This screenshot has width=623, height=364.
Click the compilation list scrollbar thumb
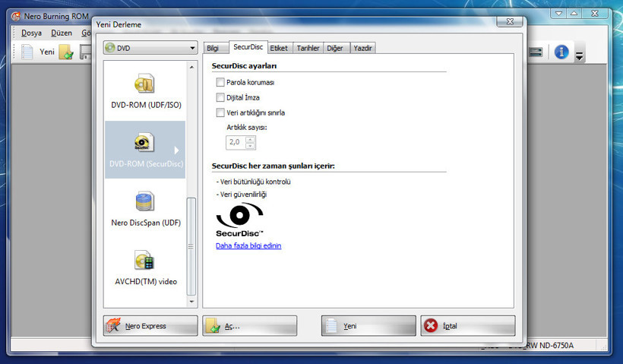(x=191, y=246)
